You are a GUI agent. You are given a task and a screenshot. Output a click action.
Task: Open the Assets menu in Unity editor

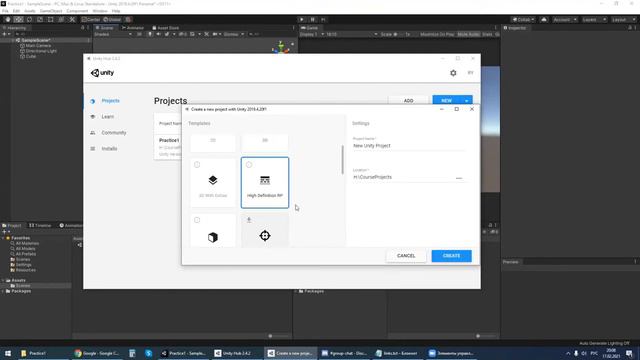(30, 11)
